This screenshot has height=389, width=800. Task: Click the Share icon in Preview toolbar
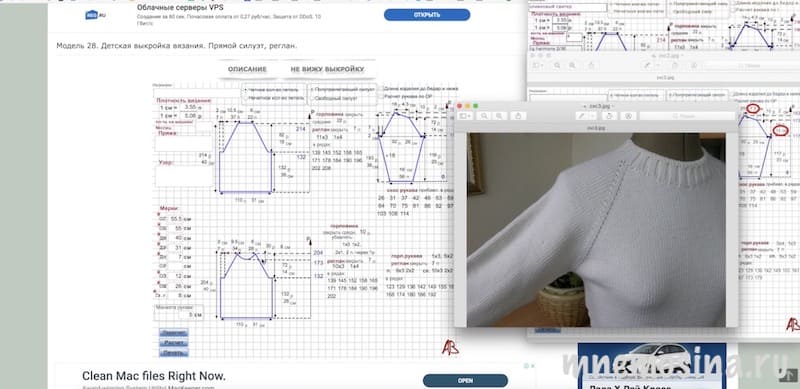coord(518,116)
